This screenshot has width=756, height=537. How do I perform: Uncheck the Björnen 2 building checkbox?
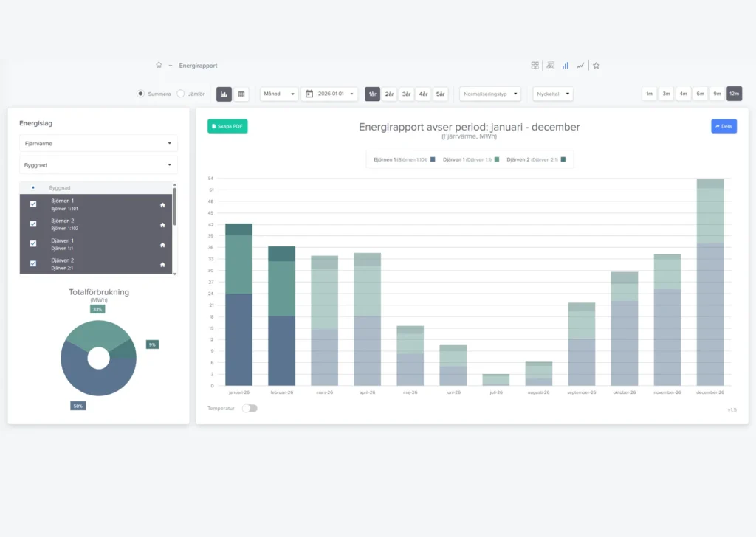tap(32, 224)
